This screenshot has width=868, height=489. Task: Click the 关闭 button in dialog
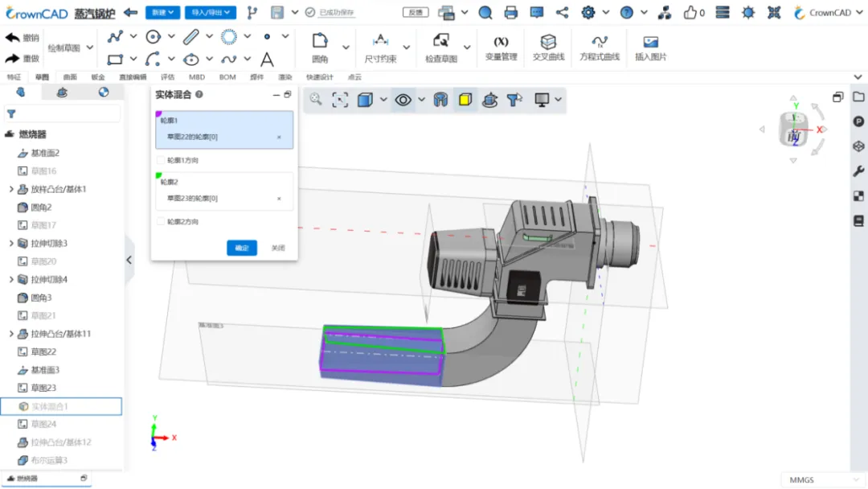[278, 248]
